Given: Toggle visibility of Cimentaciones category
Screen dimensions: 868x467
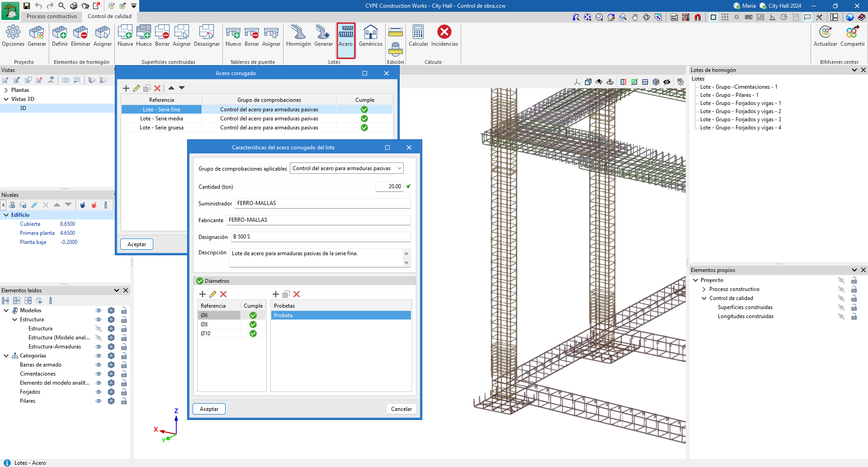Looking at the screenshot, I should (99, 374).
